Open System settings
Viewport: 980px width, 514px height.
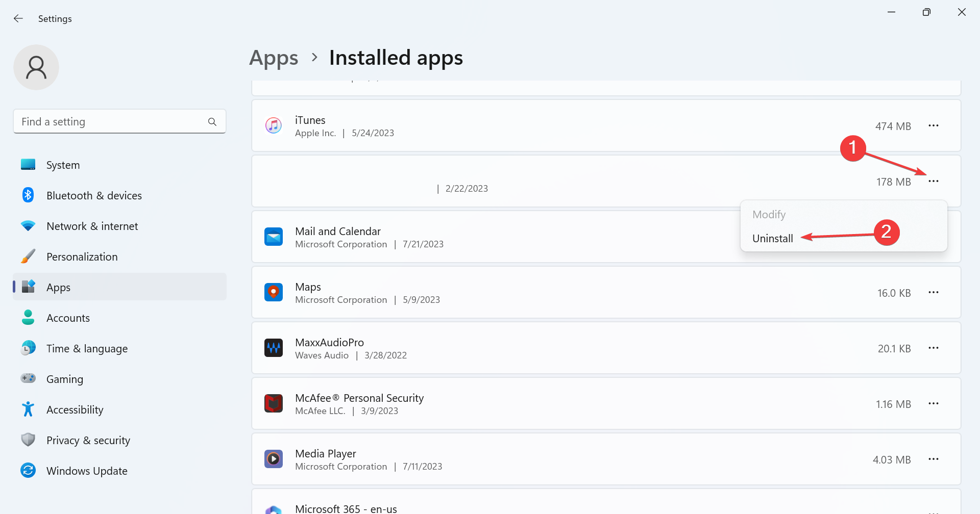pyautogui.click(x=119, y=165)
